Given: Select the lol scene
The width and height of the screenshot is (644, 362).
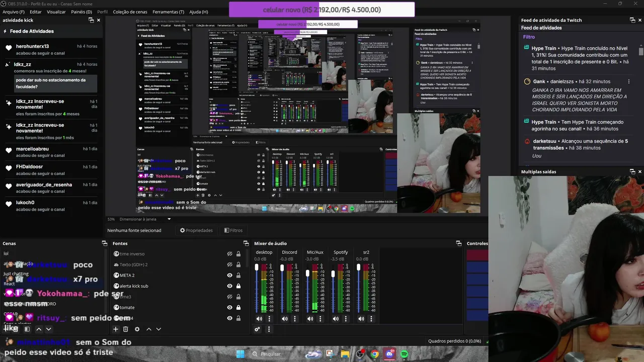Looking at the screenshot, I should (6, 253).
